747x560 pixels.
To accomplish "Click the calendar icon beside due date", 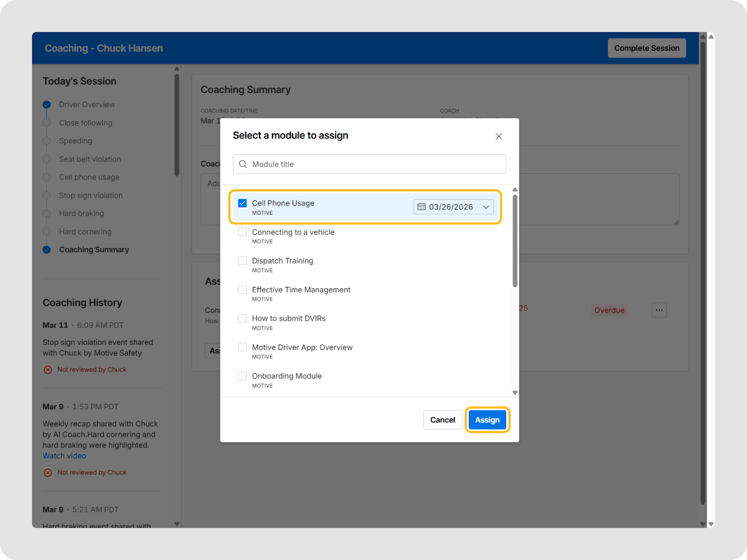I will point(421,207).
